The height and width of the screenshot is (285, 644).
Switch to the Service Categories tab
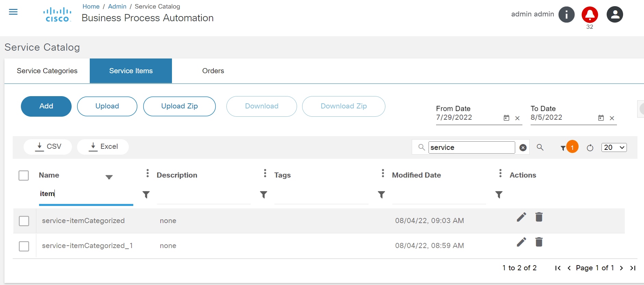[47, 71]
